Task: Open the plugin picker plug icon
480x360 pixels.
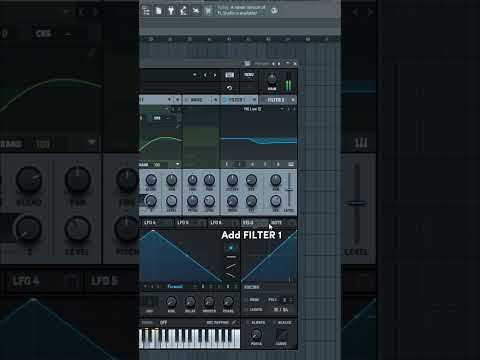Action: click(x=171, y=11)
